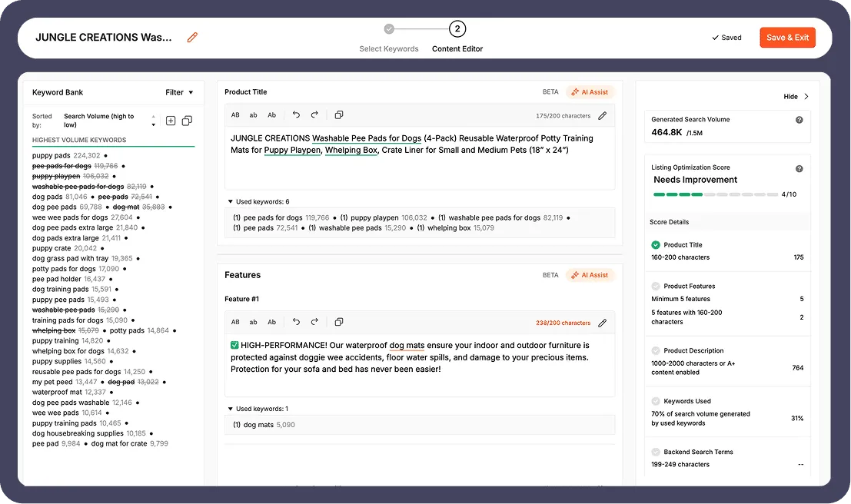Open Content Editor step label
The image size is (851, 504).
[457, 49]
